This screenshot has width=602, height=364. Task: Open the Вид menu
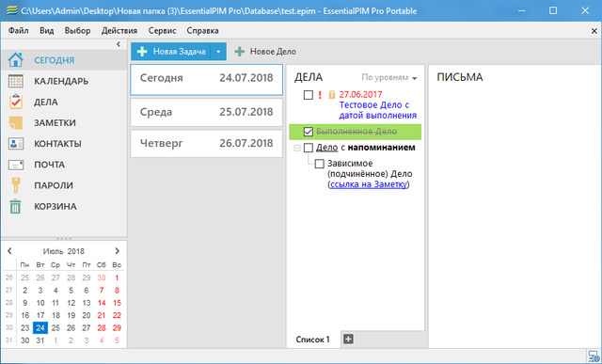[47, 31]
